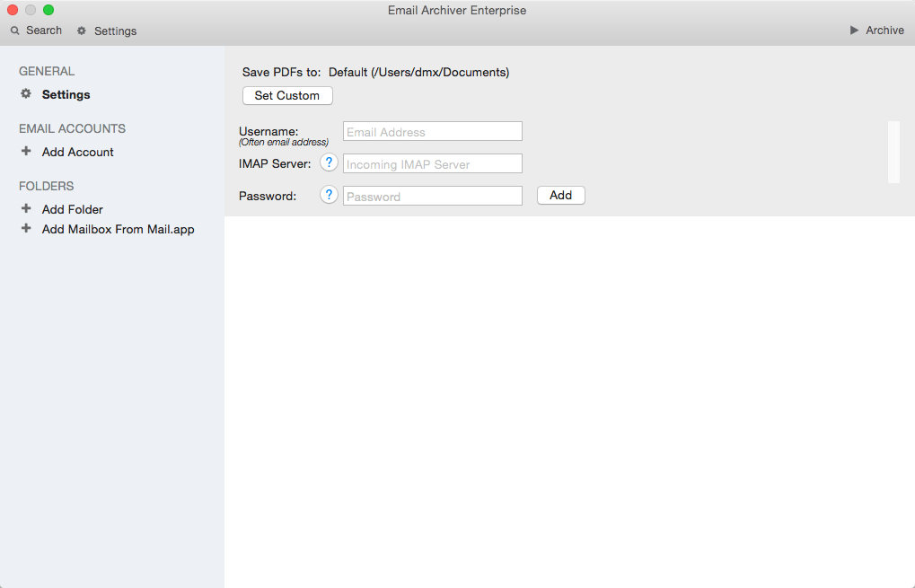Click the GENERAL section header

[47, 71]
